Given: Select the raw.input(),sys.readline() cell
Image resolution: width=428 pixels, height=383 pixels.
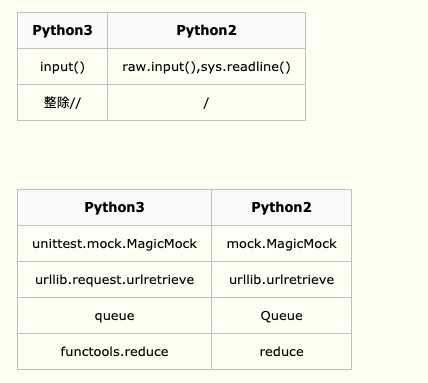Looking at the screenshot, I should (206, 67).
